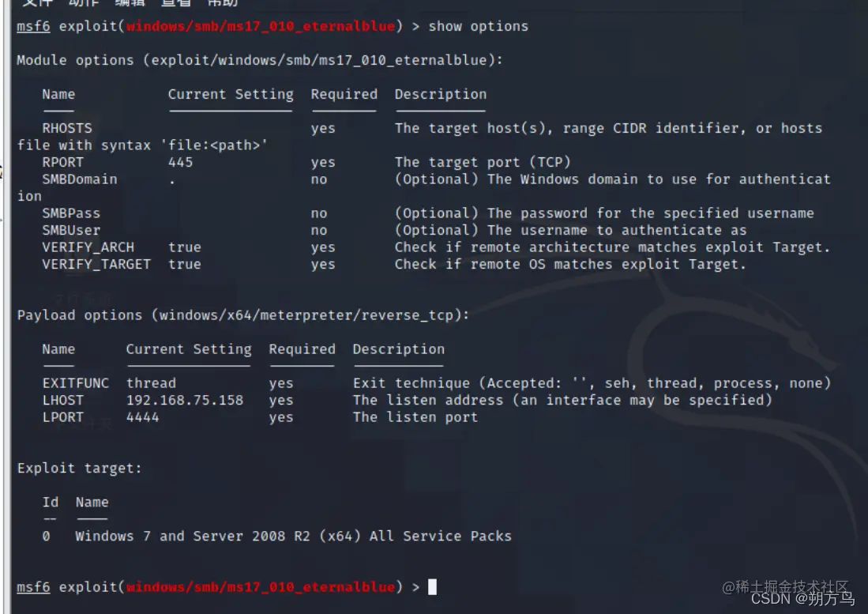Select the SMBUser option name
This screenshot has height=614, width=868.
[x=71, y=230]
